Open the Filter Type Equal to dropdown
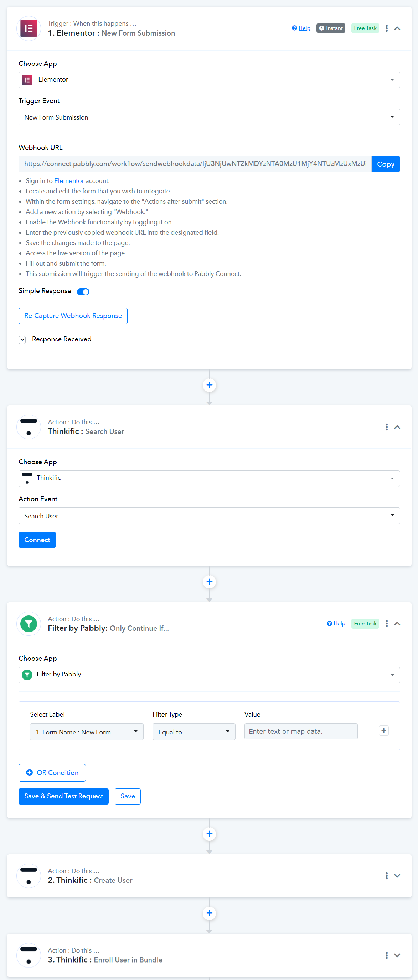The width and height of the screenshot is (418, 980). click(x=194, y=732)
